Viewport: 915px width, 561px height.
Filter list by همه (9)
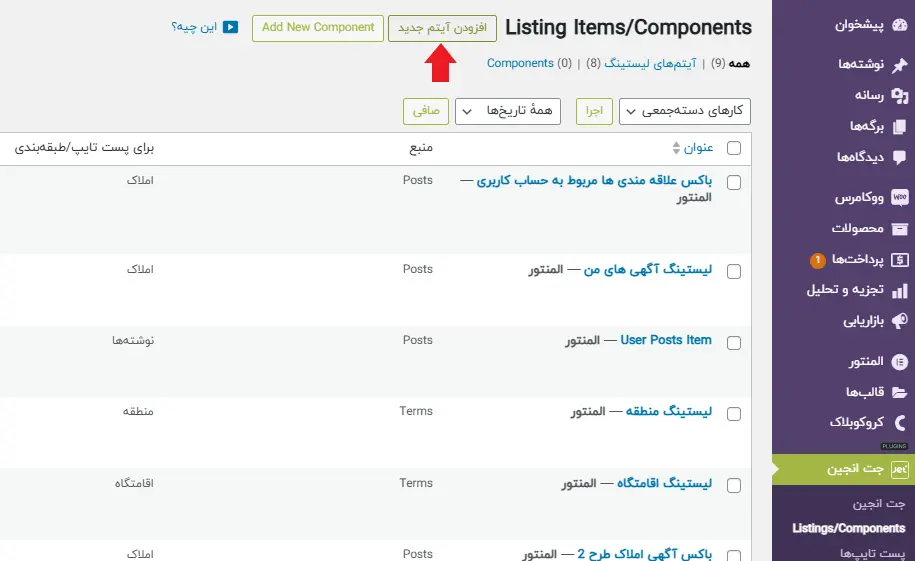point(730,63)
